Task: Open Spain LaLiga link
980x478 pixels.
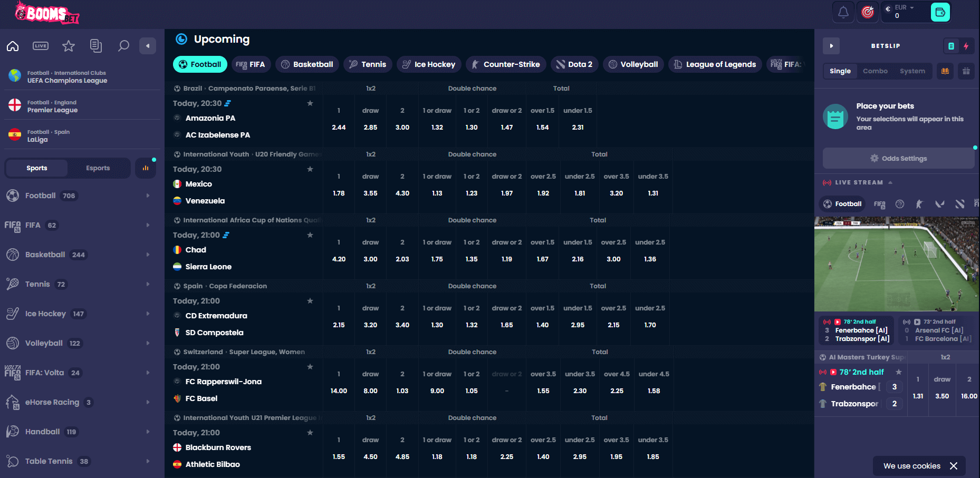Action: tap(82, 135)
